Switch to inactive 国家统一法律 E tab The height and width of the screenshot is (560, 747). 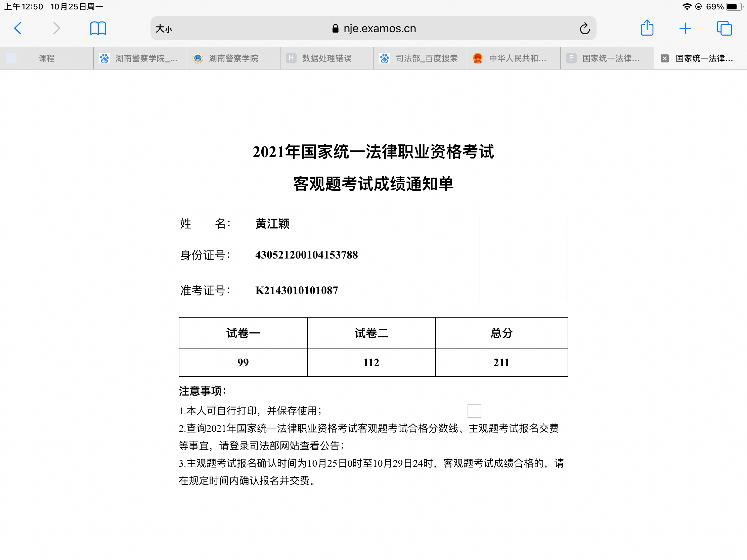point(607,58)
